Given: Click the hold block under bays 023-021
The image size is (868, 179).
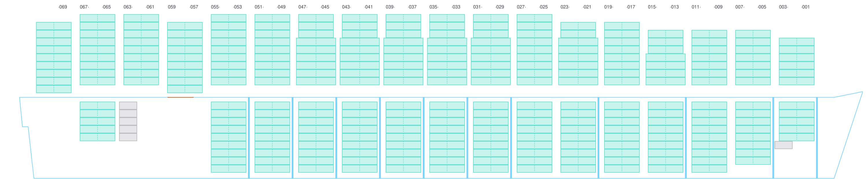Looking at the screenshot, I should (578, 137).
